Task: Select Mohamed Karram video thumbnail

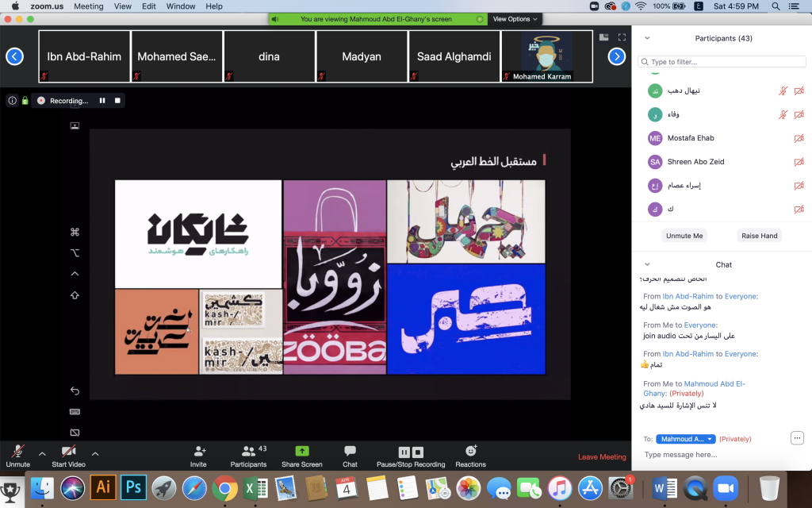Action: (x=547, y=56)
